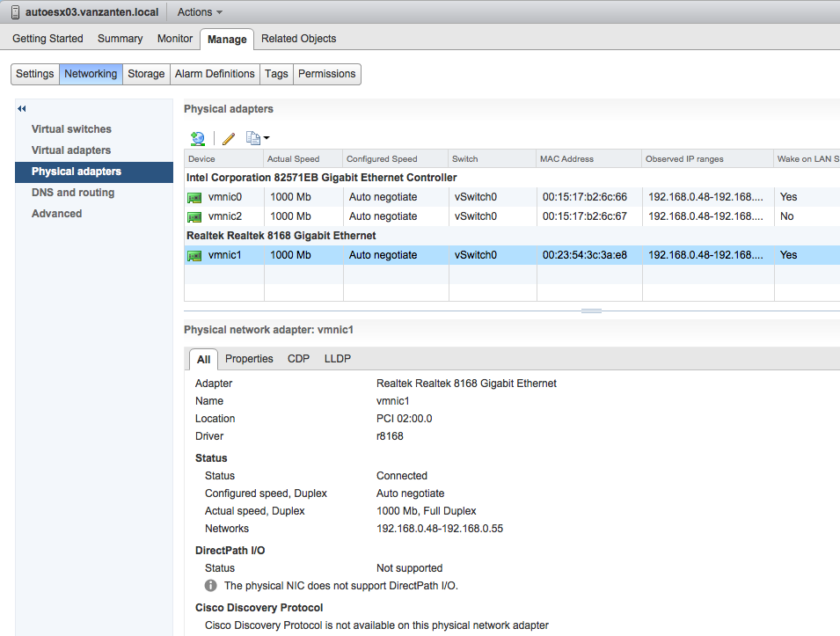The height and width of the screenshot is (636, 840).
Task: Select Virtual adapters in sidebar
Action: point(70,150)
